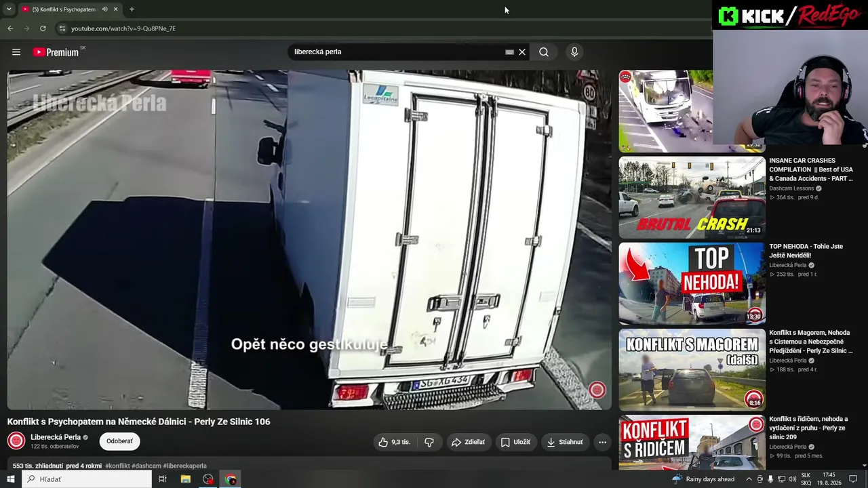Viewport: 868px width, 488px height.
Task: Download the video with Stiahnuť
Action: 565,442
